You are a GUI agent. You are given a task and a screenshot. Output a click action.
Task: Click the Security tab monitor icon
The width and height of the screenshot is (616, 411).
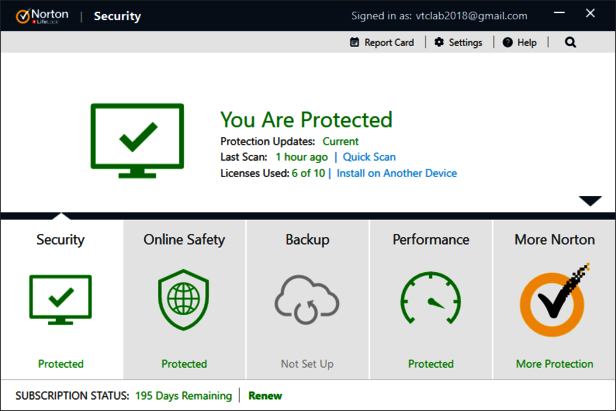(x=61, y=300)
